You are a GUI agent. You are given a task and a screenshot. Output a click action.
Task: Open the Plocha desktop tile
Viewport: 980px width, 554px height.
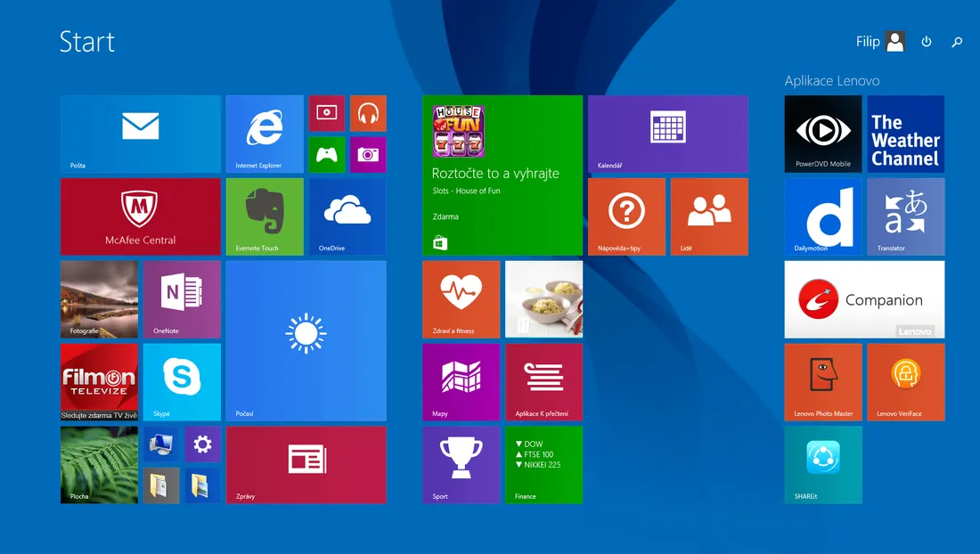[100, 465]
